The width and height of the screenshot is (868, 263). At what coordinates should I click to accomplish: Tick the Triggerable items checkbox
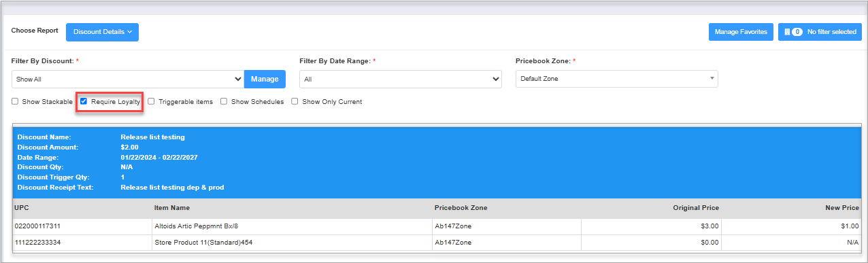[x=152, y=102]
